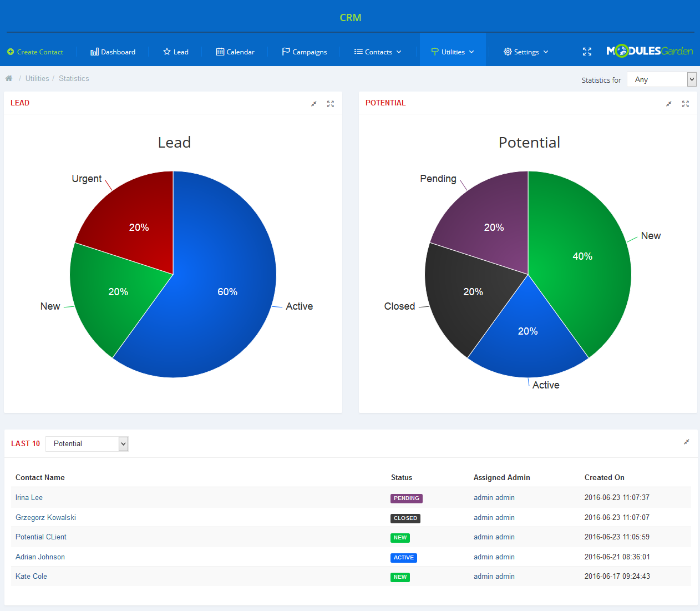Click the CLOSED status badge
Screen dimensions: 700x611
[405, 518]
